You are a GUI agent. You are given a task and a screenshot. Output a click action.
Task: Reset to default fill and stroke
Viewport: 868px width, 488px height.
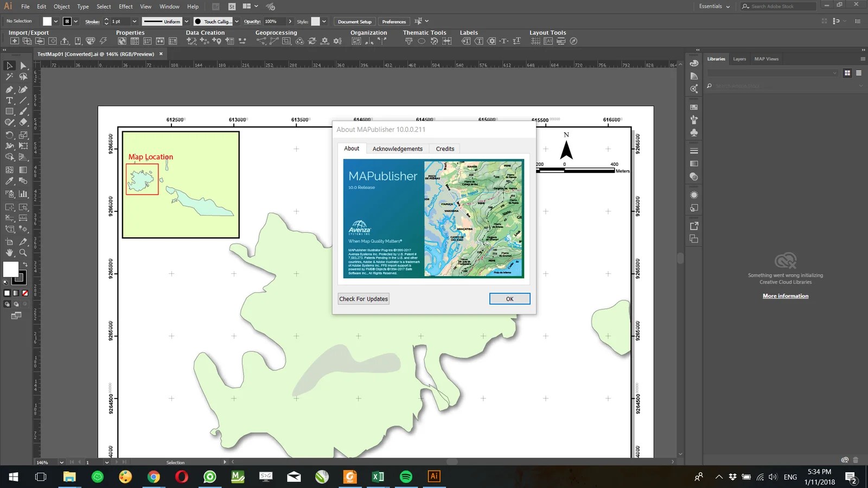(6, 282)
